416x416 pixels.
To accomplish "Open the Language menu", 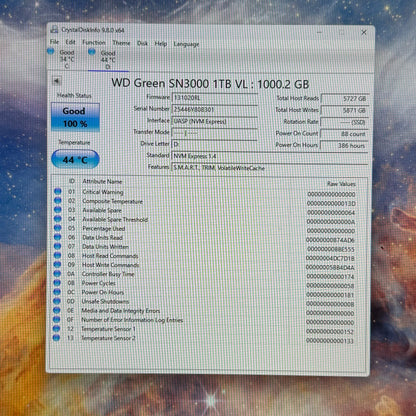I will (x=186, y=44).
